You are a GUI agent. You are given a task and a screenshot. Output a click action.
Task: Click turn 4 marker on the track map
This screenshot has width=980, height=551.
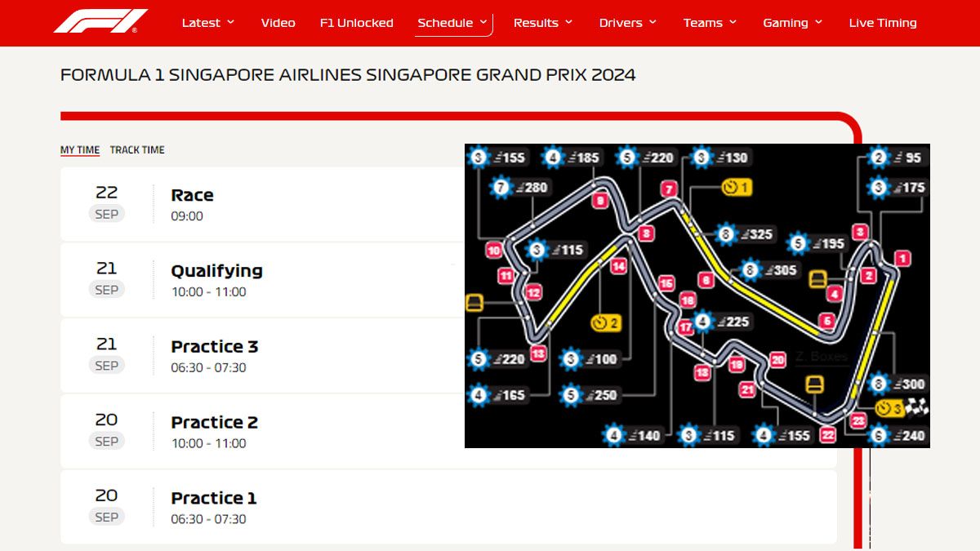tap(834, 294)
